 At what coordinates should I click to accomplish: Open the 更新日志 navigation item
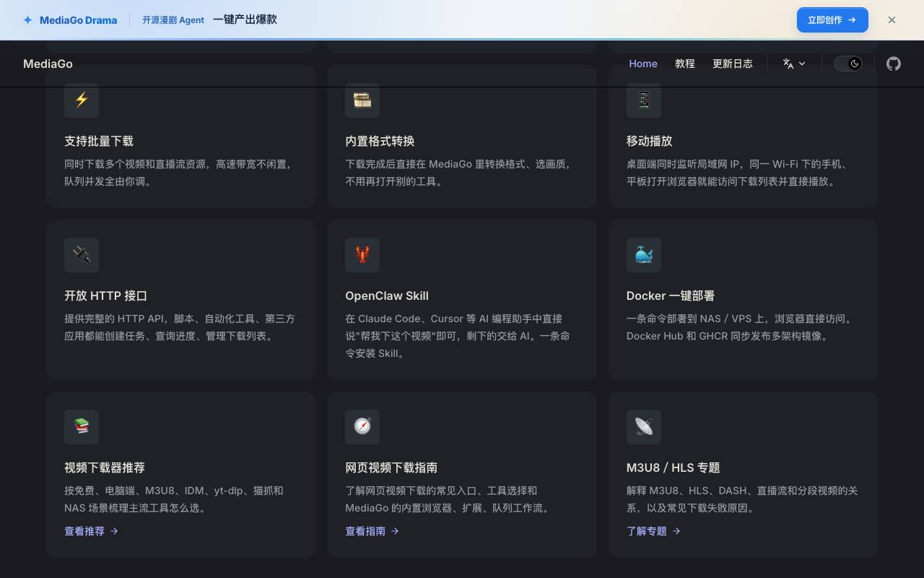coord(733,64)
